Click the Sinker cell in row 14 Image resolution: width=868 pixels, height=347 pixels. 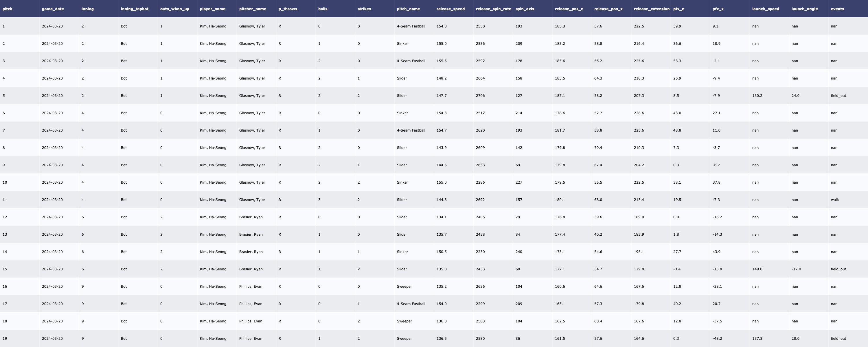[402, 252]
